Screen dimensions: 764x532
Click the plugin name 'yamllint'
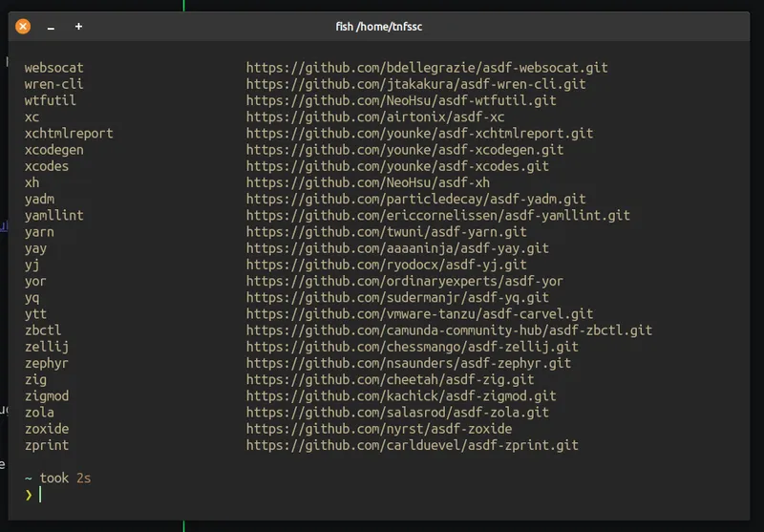coord(54,215)
